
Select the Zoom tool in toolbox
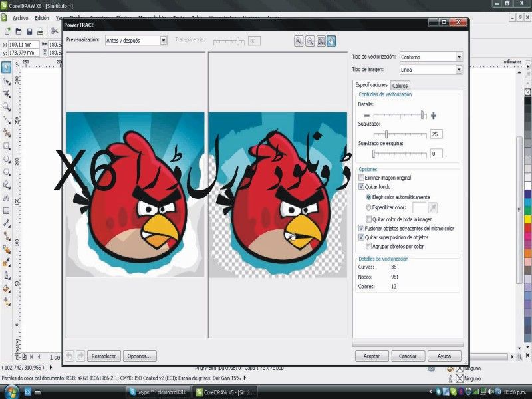tap(7, 107)
